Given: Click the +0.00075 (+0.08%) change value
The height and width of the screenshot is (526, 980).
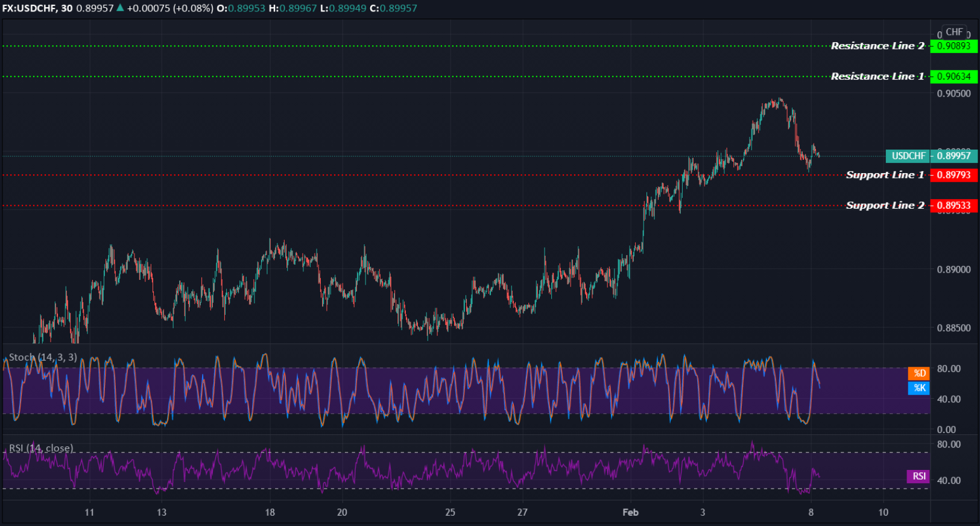Looking at the screenshot, I should pos(169,8).
